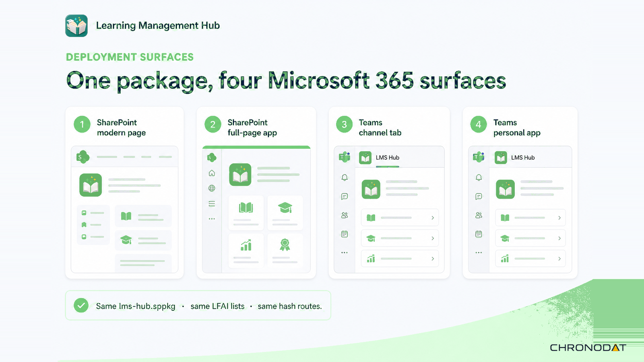This screenshot has height=362, width=644.
Task: Open the calendar icon in personal app mockup
Action: pyautogui.click(x=479, y=234)
